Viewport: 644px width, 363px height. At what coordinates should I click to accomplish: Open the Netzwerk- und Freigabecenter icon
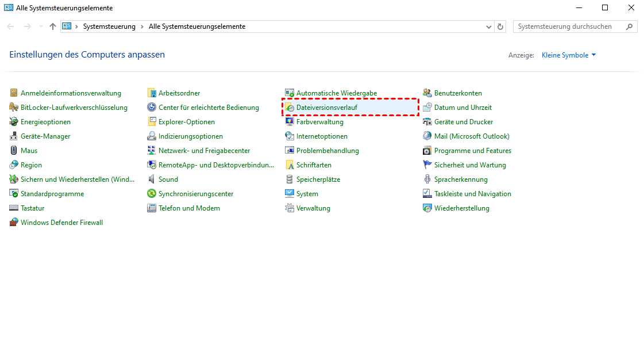pos(152,151)
